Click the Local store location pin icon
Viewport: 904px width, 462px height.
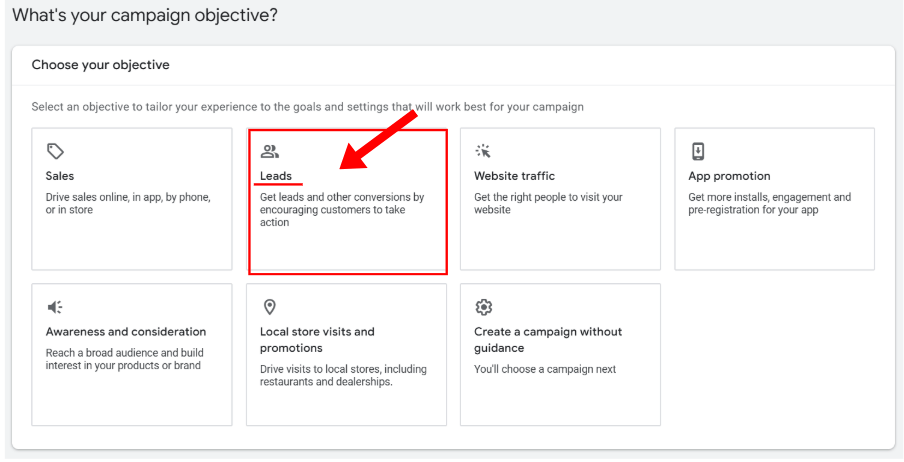269,307
